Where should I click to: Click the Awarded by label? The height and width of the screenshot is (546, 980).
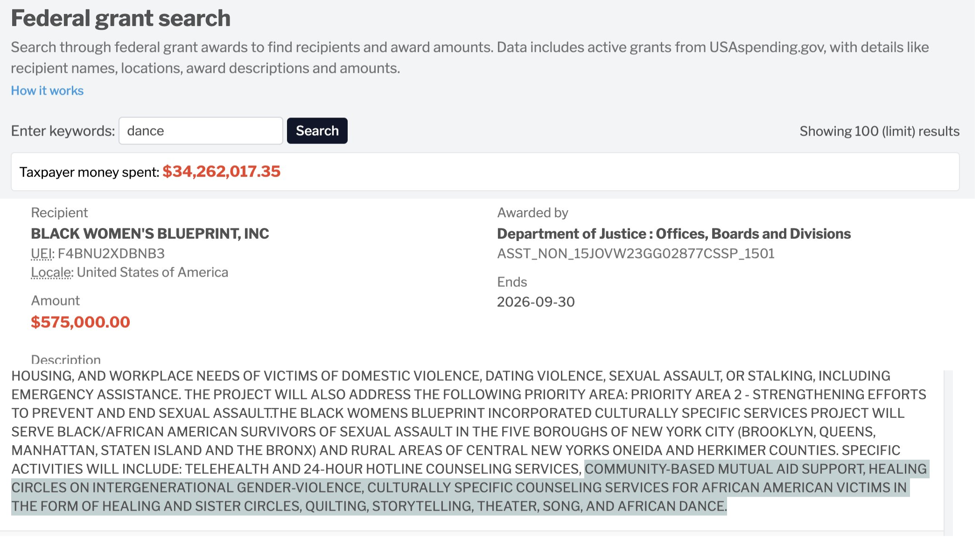[x=532, y=213]
